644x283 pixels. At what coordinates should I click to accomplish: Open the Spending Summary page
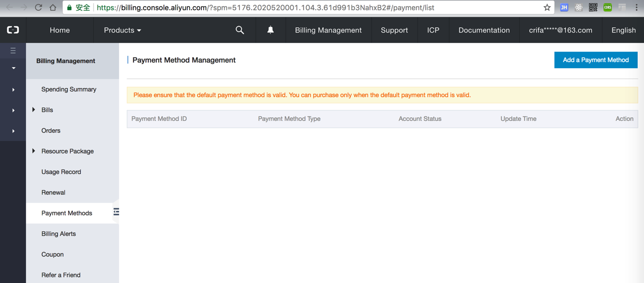point(69,89)
